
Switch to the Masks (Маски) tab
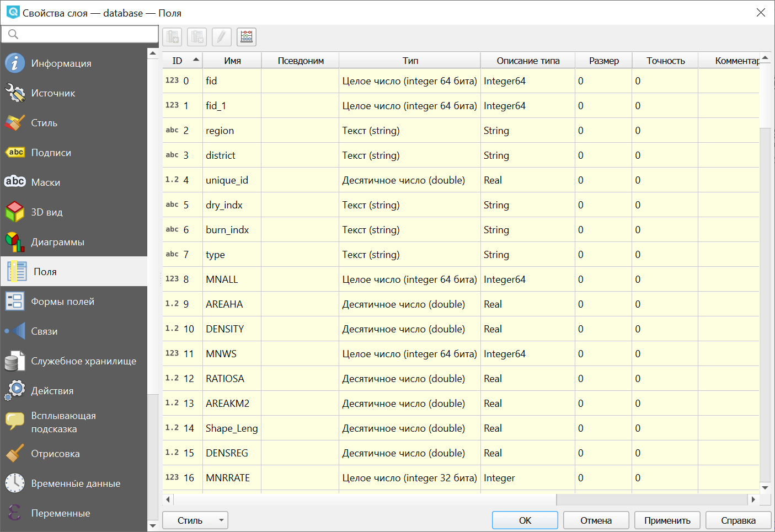[45, 182]
